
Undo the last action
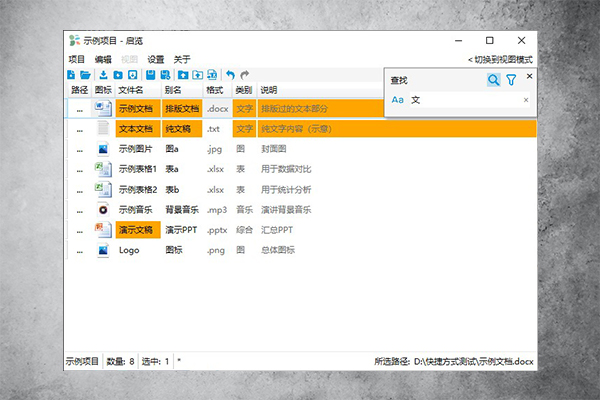click(230, 75)
